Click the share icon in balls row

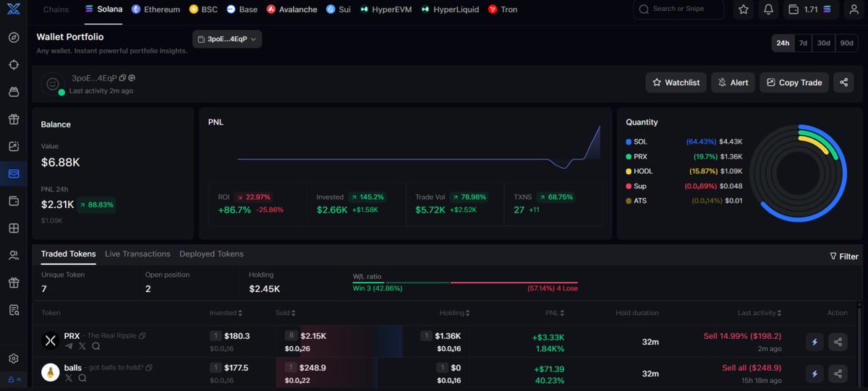(838, 374)
